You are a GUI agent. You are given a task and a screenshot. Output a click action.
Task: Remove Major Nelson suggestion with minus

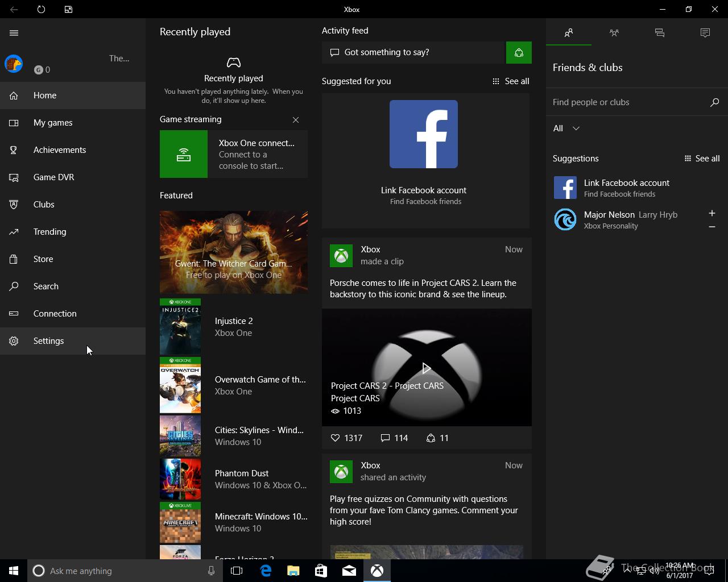coord(712,227)
